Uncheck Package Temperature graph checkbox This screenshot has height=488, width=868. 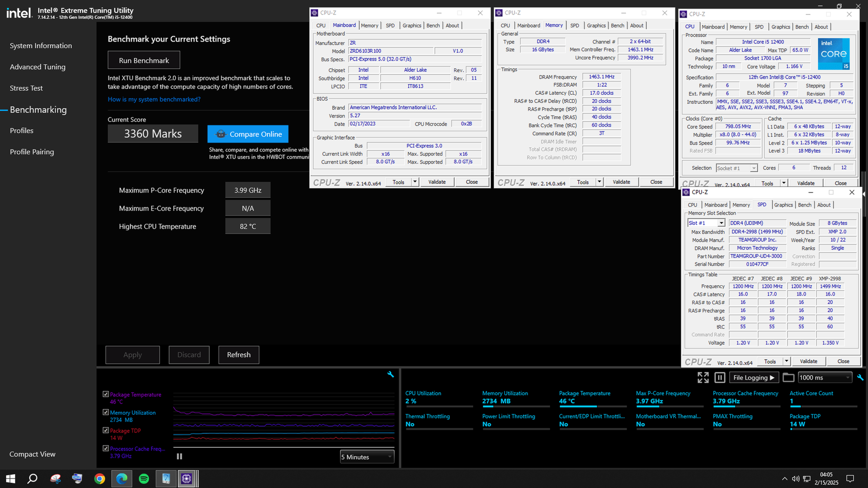105,394
